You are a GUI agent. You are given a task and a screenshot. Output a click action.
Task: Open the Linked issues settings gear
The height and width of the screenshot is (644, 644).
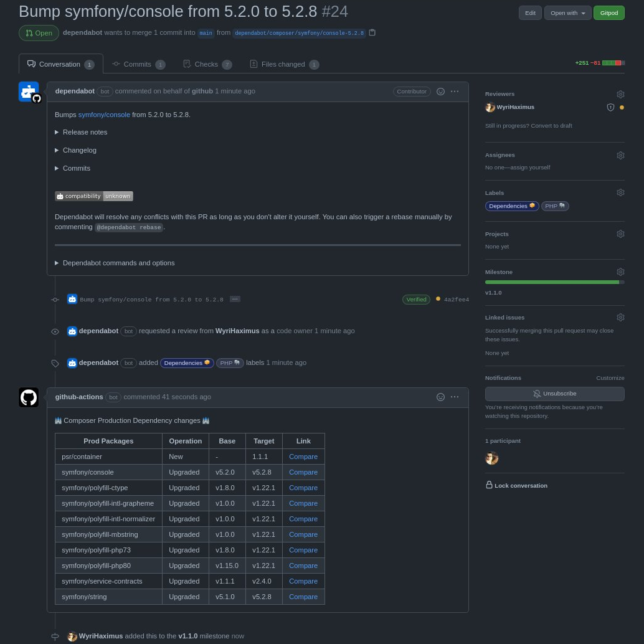pos(620,318)
